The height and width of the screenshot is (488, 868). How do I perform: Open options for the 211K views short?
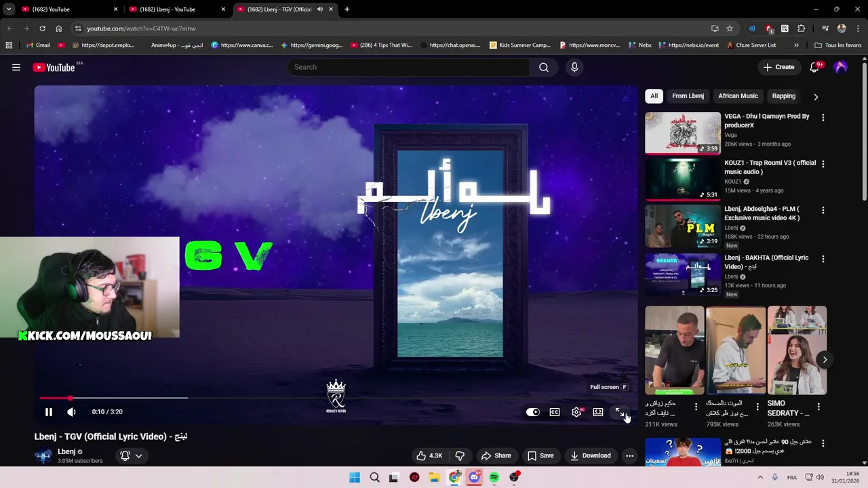click(696, 407)
